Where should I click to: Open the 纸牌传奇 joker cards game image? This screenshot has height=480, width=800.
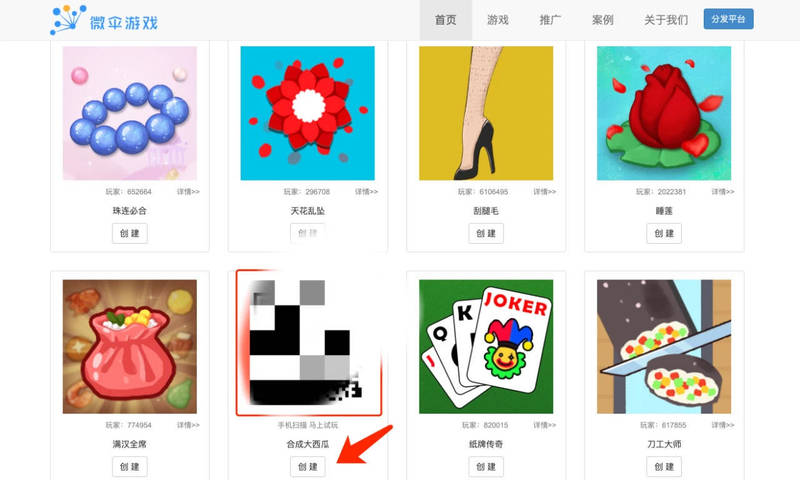tap(486, 346)
